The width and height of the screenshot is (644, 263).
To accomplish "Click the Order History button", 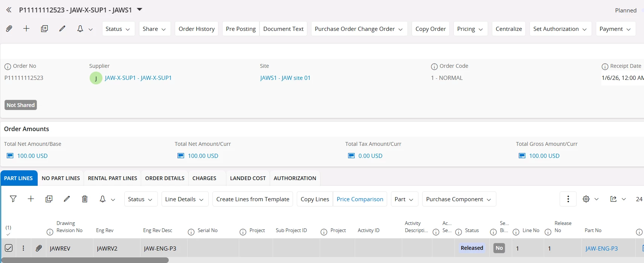I will coord(196,29).
